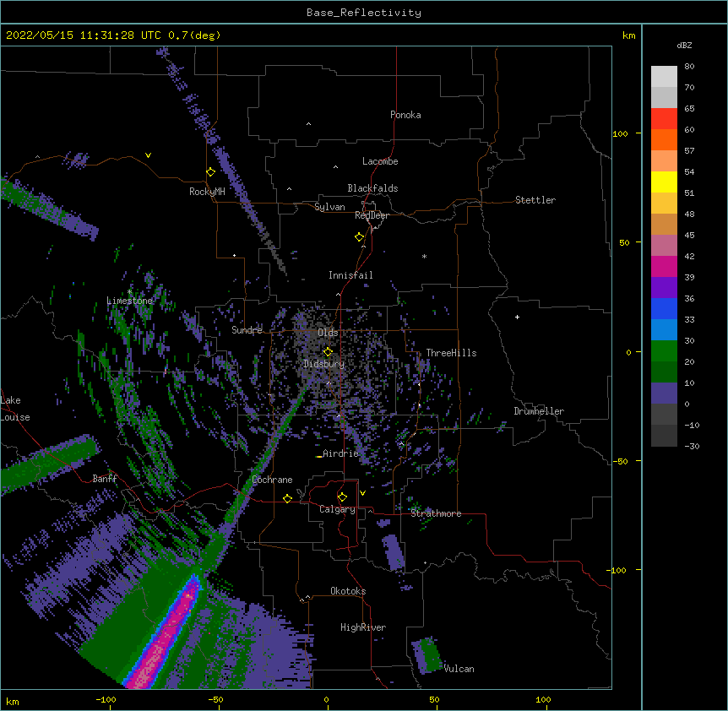Click the HighRiver label
This screenshot has width=728, height=711.
pos(363,627)
